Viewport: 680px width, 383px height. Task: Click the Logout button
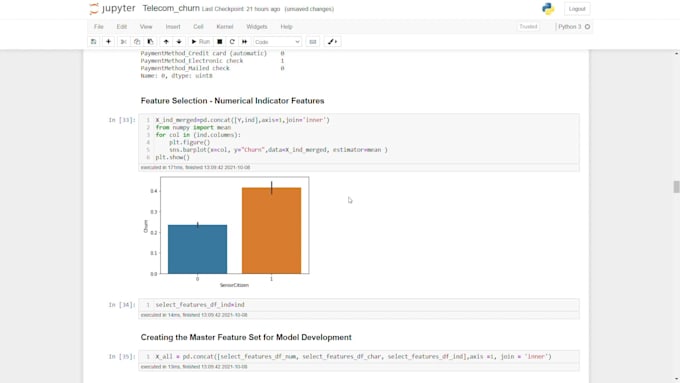click(577, 9)
